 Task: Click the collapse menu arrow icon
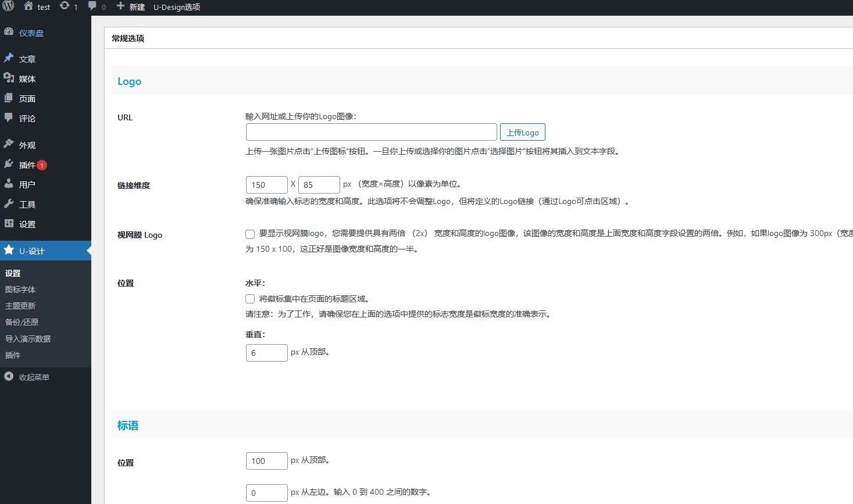(x=9, y=376)
